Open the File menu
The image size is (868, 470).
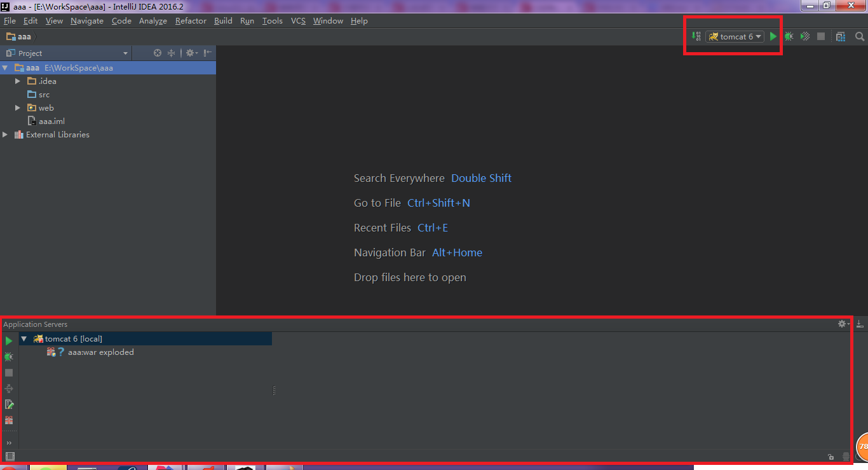pos(10,20)
